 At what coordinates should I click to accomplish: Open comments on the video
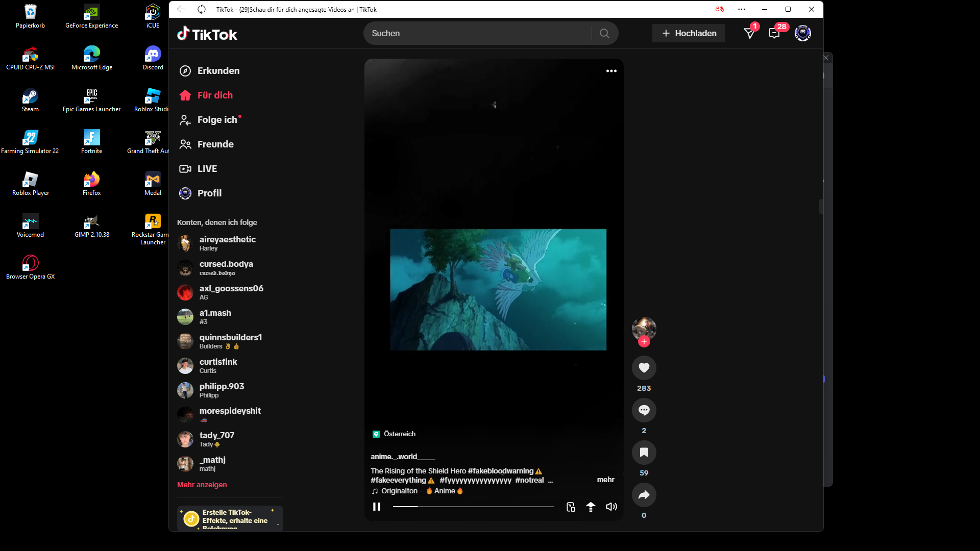tap(644, 410)
